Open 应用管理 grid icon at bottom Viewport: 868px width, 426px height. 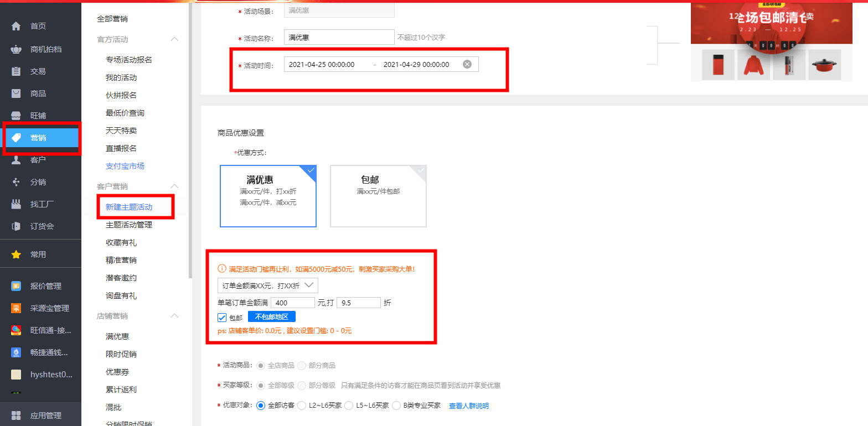(x=16, y=415)
